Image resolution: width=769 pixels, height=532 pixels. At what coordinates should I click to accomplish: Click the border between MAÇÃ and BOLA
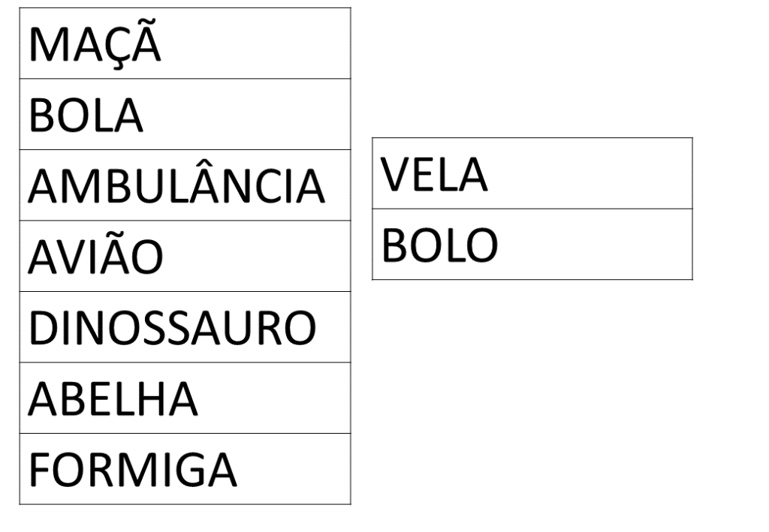point(185,79)
